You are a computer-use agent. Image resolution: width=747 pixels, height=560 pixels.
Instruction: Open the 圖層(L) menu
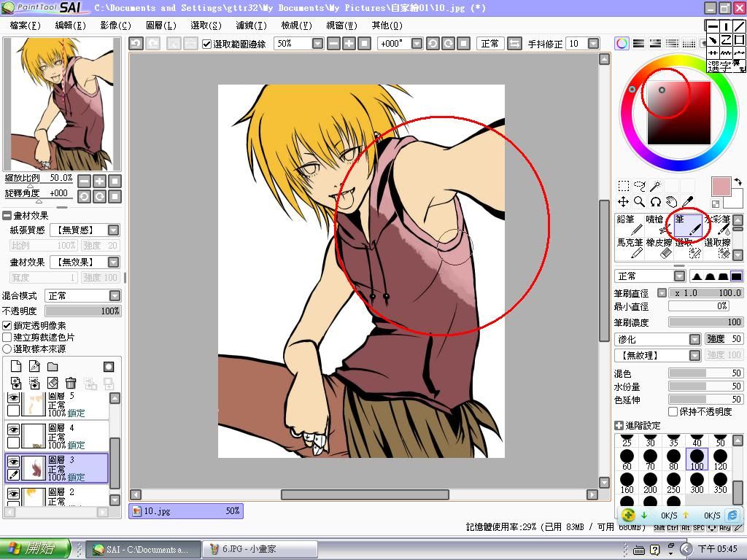pos(160,26)
